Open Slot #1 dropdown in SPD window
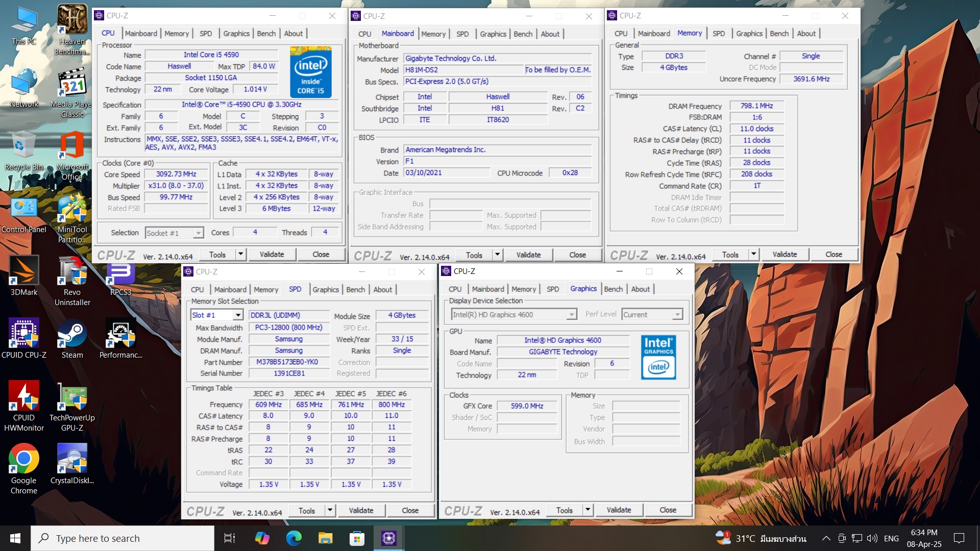Screen dimensions: 980x551 click(217, 315)
